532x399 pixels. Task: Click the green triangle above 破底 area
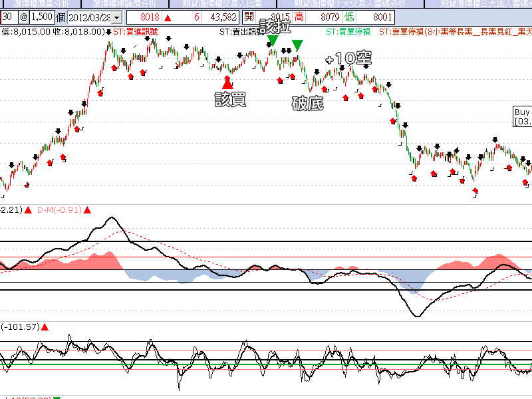coord(297,45)
